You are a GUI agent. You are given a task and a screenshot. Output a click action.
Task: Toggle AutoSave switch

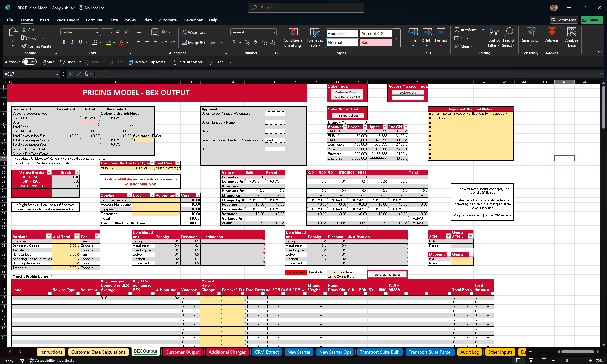pos(29,62)
